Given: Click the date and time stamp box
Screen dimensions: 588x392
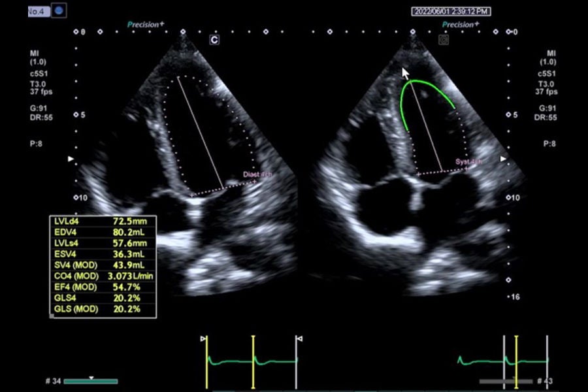Looking at the screenshot, I should pyautogui.click(x=451, y=12).
